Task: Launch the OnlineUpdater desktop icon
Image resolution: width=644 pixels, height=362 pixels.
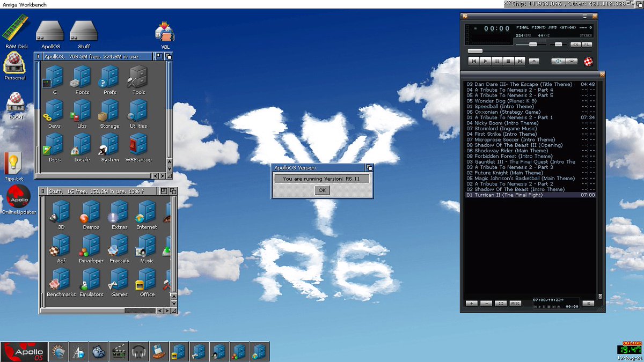Action: pos(19,200)
